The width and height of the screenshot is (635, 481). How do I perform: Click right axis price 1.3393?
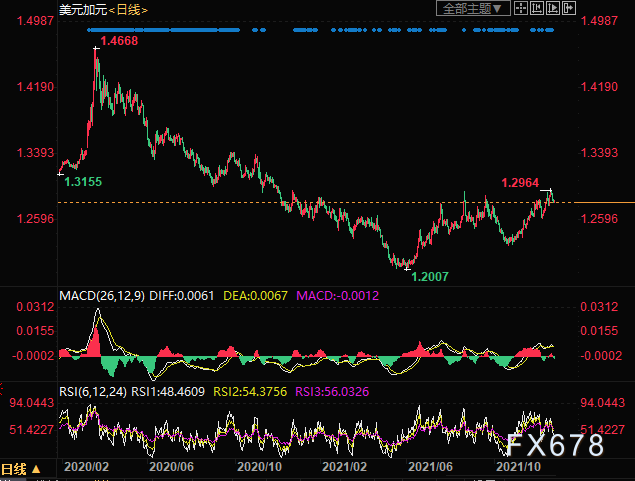(x=599, y=153)
